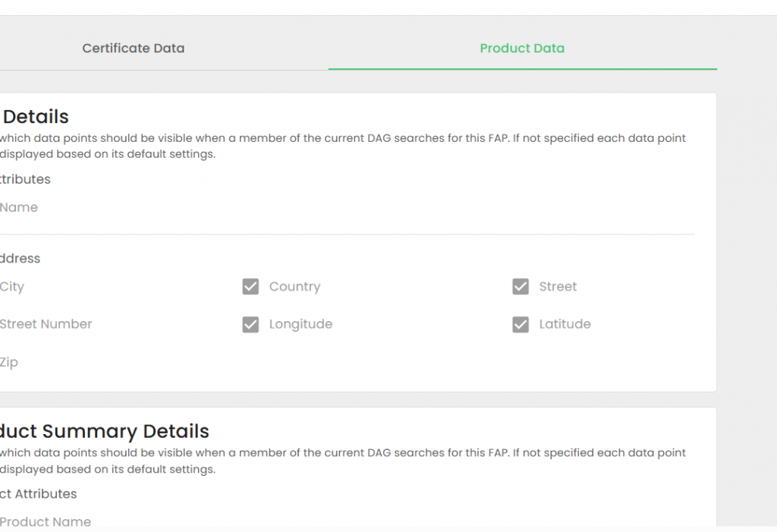The height and width of the screenshot is (532, 777).
Task: Uncheck the Street checkbox box
Action: 521,287
